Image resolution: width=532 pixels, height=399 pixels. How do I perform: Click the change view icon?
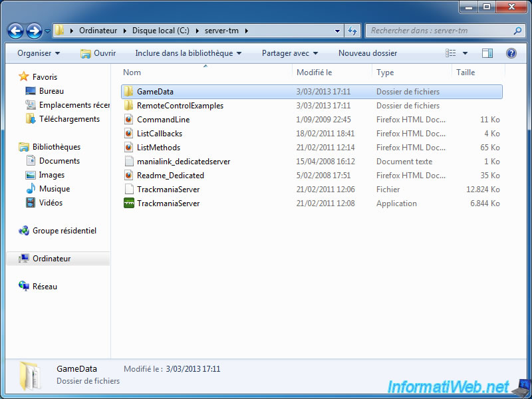(451, 53)
